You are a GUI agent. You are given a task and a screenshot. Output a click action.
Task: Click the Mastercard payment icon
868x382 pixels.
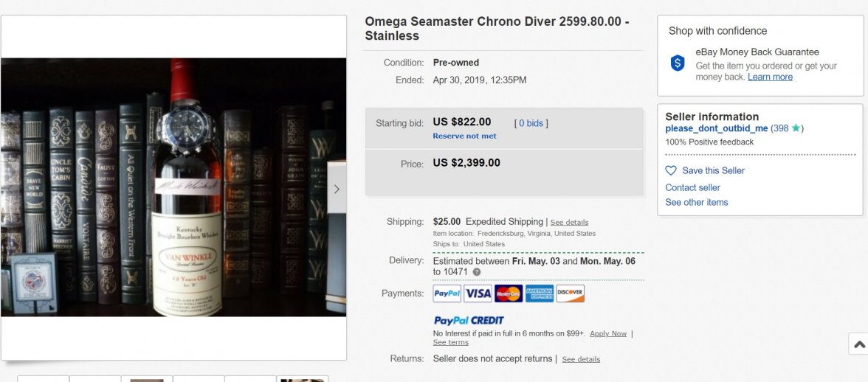(x=509, y=294)
